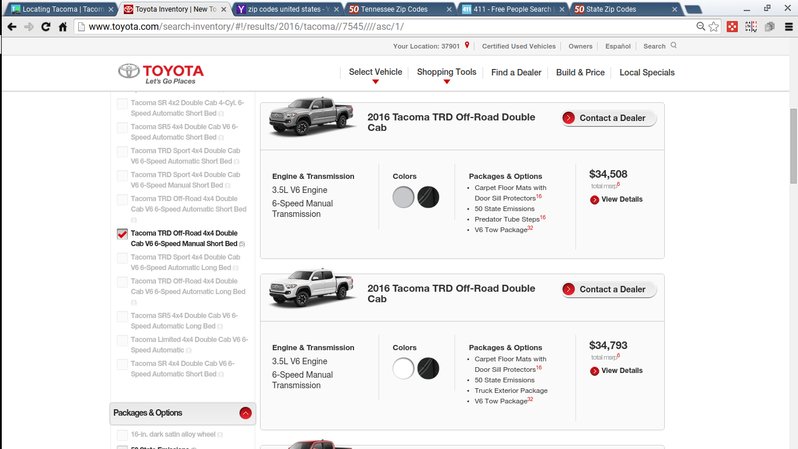Contact a Dealer for white Tacoma

pos(609,290)
